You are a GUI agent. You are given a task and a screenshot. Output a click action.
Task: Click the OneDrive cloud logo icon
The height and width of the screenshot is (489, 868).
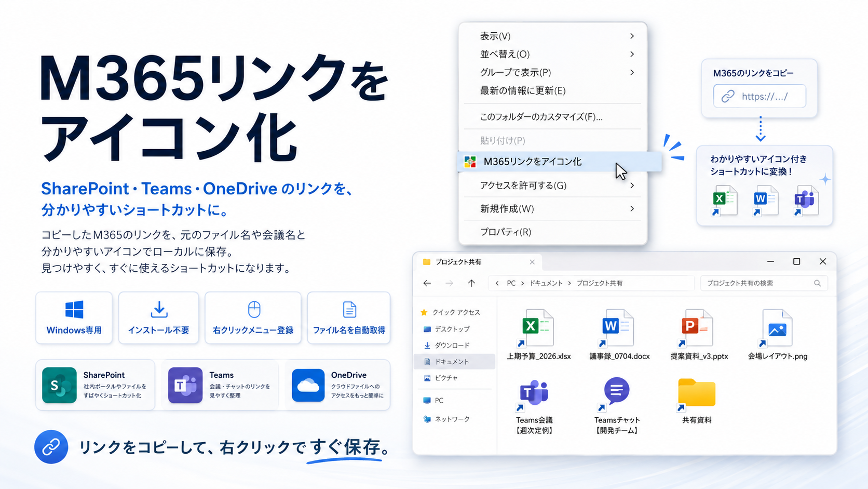coord(308,385)
